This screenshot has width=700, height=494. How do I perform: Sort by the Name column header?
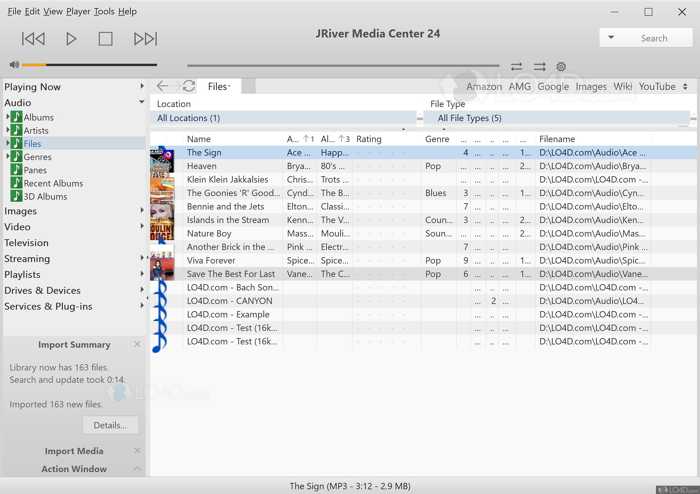[x=199, y=139]
